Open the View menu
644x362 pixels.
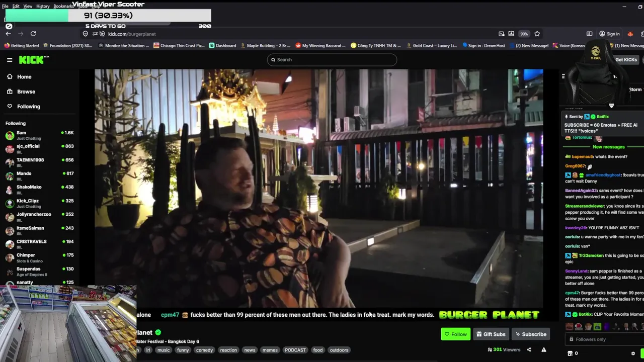(x=28, y=6)
